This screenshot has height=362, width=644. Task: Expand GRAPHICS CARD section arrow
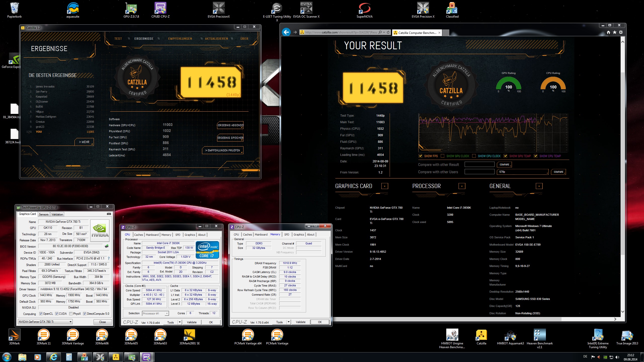coord(385,186)
